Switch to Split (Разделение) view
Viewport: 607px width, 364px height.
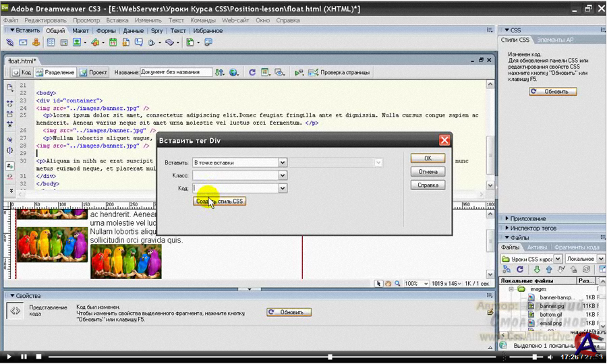pos(55,72)
